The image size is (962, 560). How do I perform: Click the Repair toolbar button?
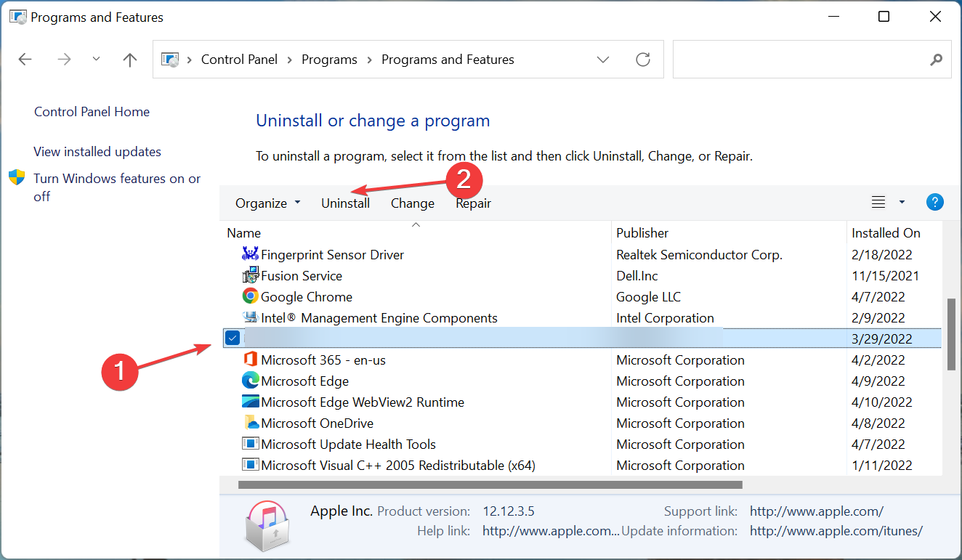pos(474,203)
